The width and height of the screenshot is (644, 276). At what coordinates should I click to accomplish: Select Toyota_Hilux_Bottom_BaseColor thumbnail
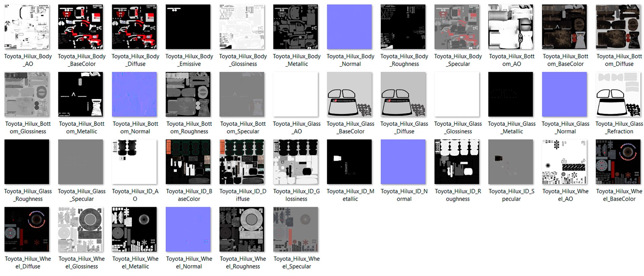[565, 27]
